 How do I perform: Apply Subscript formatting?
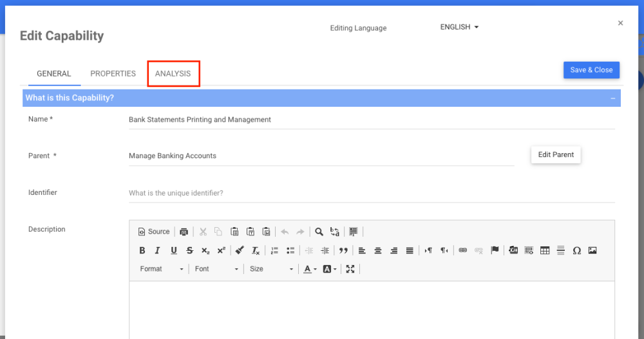point(205,250)
